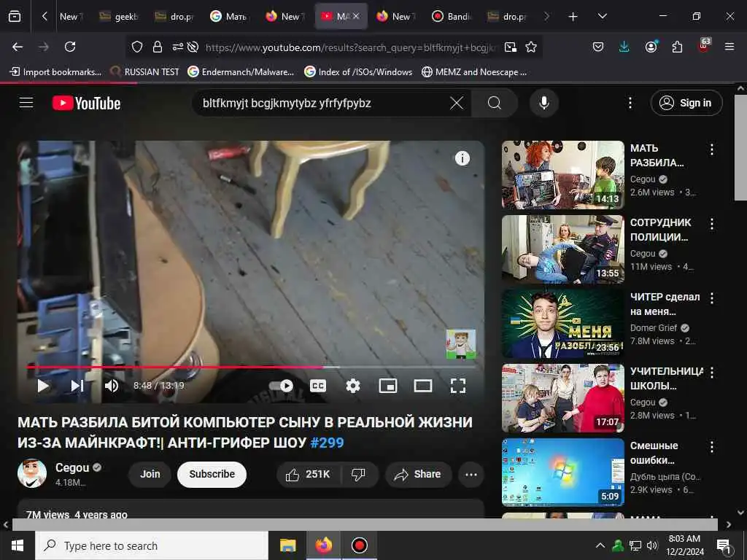Open the Endermanch/Malware bookmark
747x560 pixels.
pos(241,72)
